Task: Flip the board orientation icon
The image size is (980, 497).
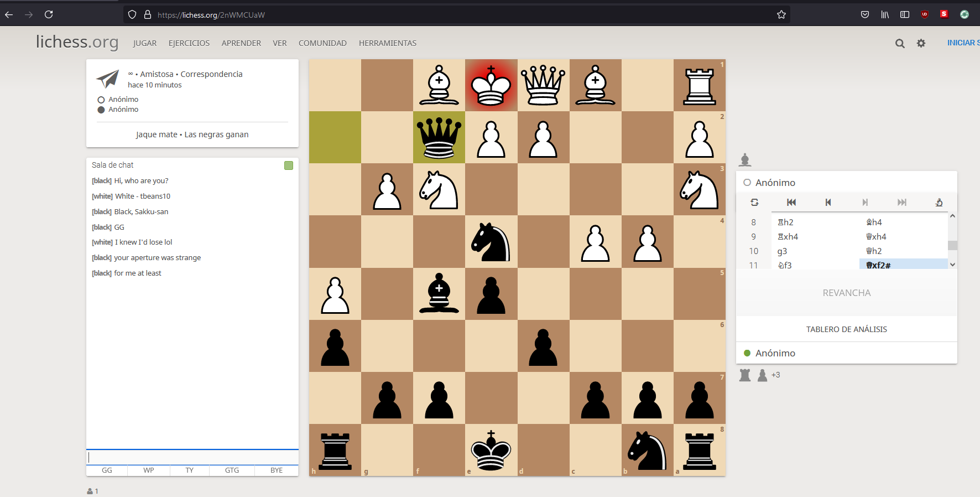Action: [x=754, y=203]
